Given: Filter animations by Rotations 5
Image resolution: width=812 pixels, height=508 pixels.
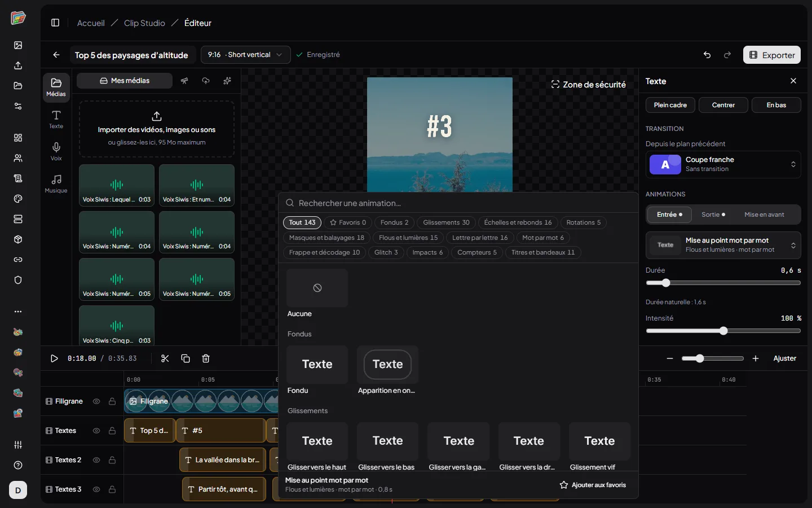Looking at the screenshot, I should 584,222.
